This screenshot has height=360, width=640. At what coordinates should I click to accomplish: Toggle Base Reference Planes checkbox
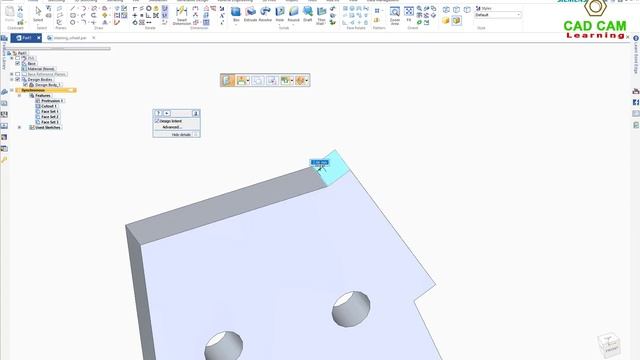tap(18, 74)
